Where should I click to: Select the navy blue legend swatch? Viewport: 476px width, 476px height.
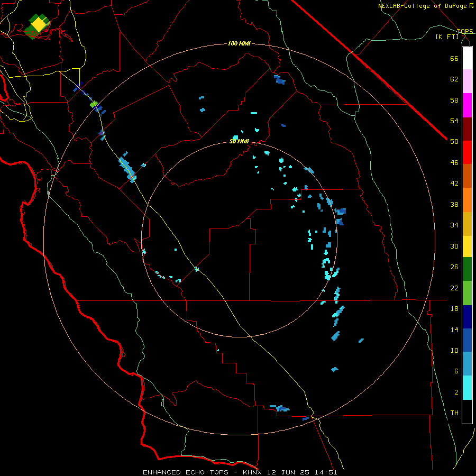[x=467, y=317]
